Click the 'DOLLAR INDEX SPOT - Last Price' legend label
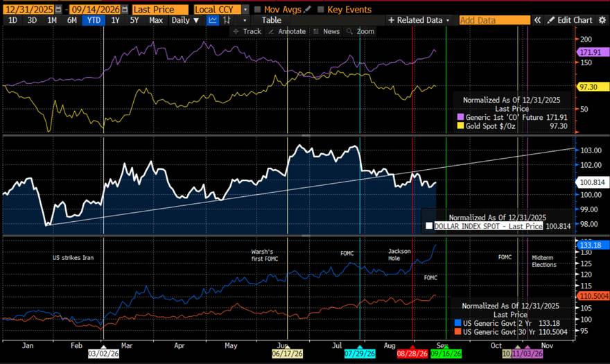 [488, 226]
